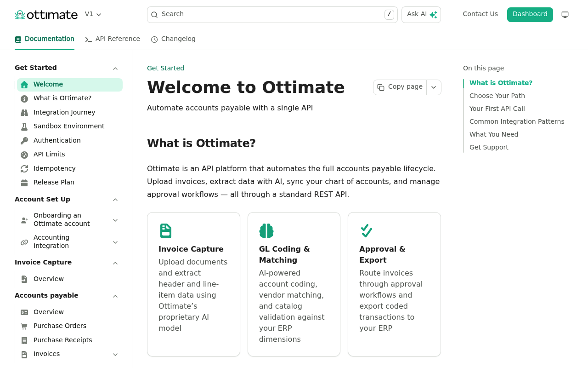Click the Copy page button
This screenshot has width=588, height=368.
400,87
